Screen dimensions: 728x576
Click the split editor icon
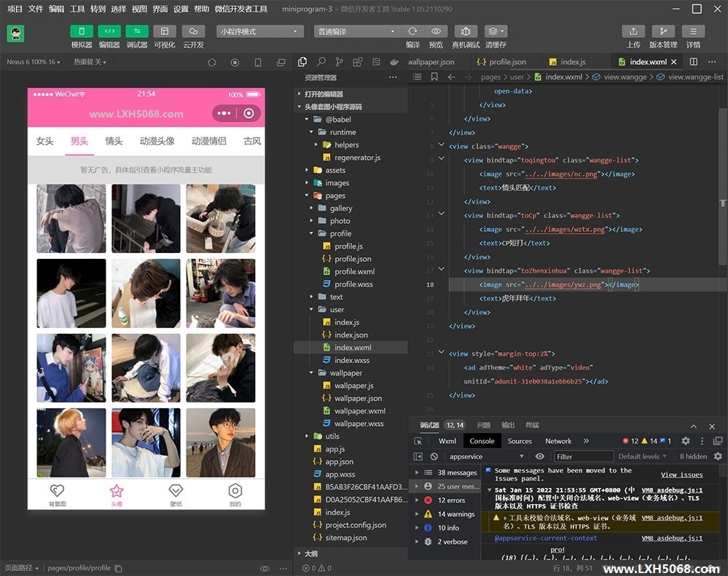click(x=694, y=62)
